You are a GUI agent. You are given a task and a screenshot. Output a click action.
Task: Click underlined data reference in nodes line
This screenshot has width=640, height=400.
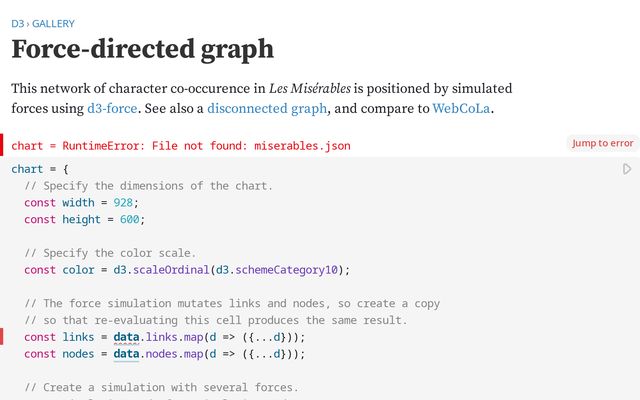click(x=126, y=353)
